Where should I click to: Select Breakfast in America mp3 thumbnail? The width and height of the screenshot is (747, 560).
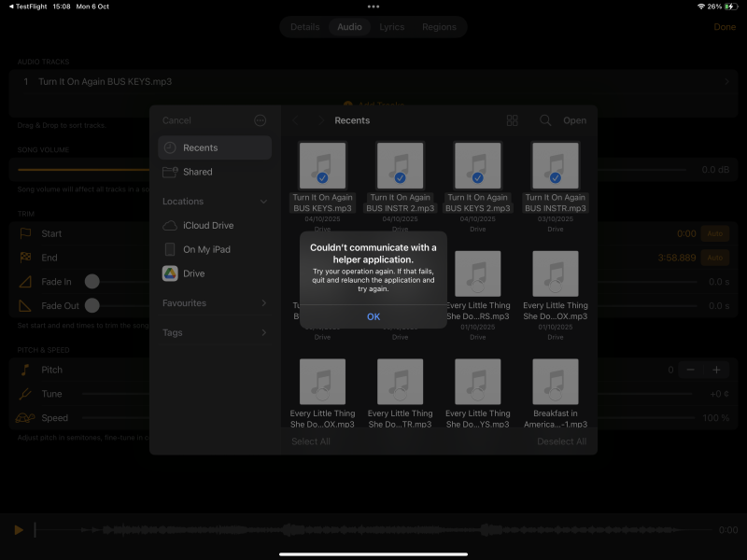pos(556,382)
